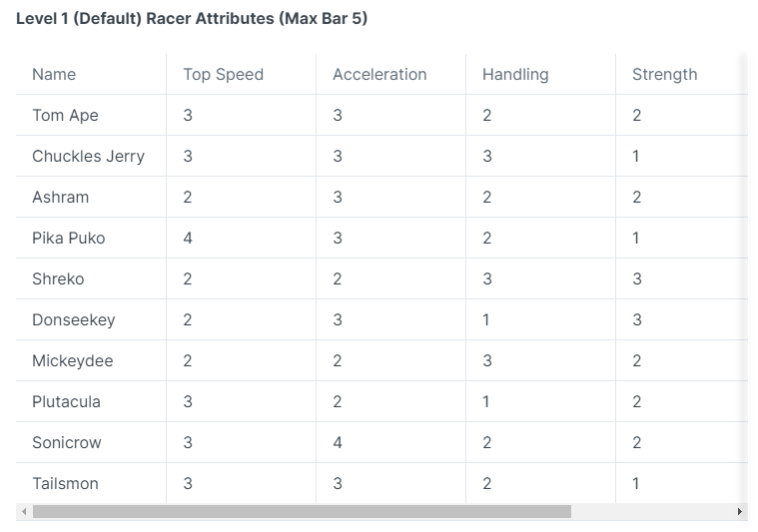Image resolution: width=758 pixels, height=532 pixels.
Task: Select the table title 'Level 1 (Default) Racer Attributes'
Action: coord(145,18)
